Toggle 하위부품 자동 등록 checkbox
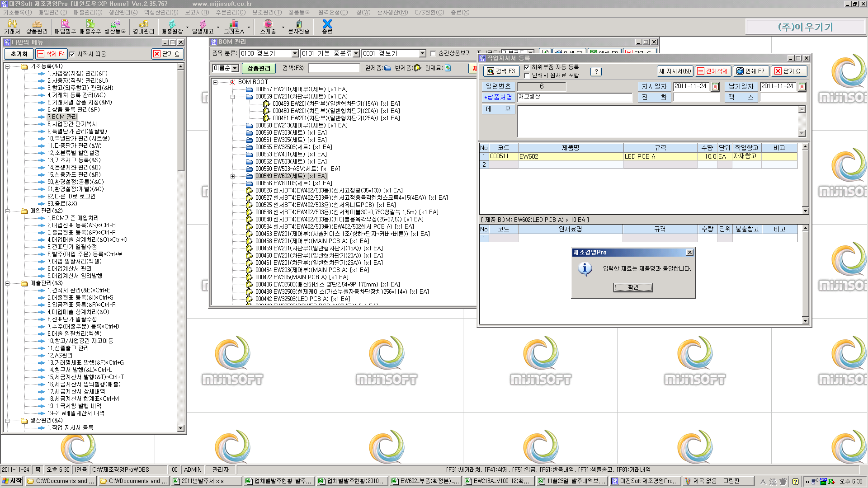This screenshot has width=868, height=488. (527, 67)
